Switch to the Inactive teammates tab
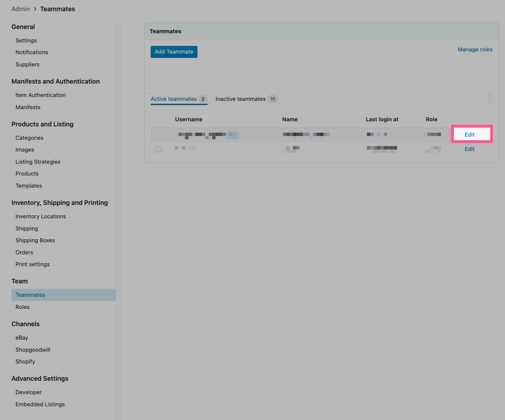 tap(241, 99)
